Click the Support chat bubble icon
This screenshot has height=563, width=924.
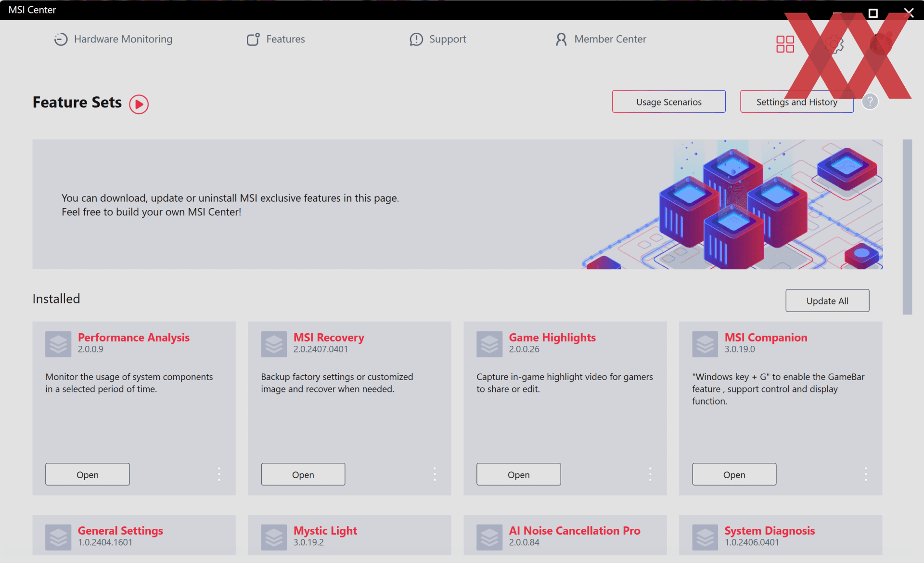click(x=416, y=39)
